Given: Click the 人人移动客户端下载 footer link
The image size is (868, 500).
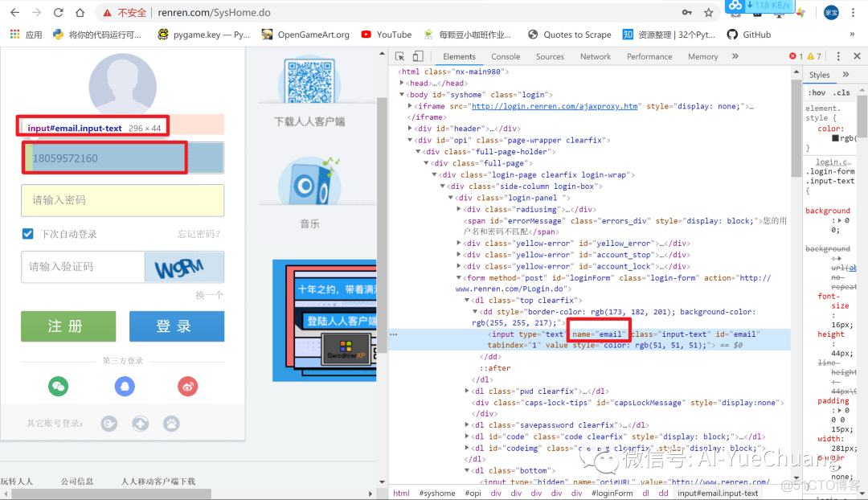Looking at the screenshot, I should (x=158, y=482).
